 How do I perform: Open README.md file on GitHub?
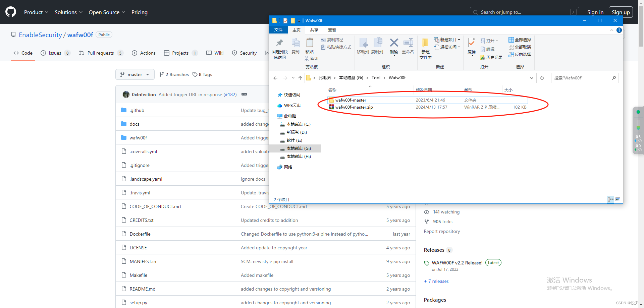[143, 289]
